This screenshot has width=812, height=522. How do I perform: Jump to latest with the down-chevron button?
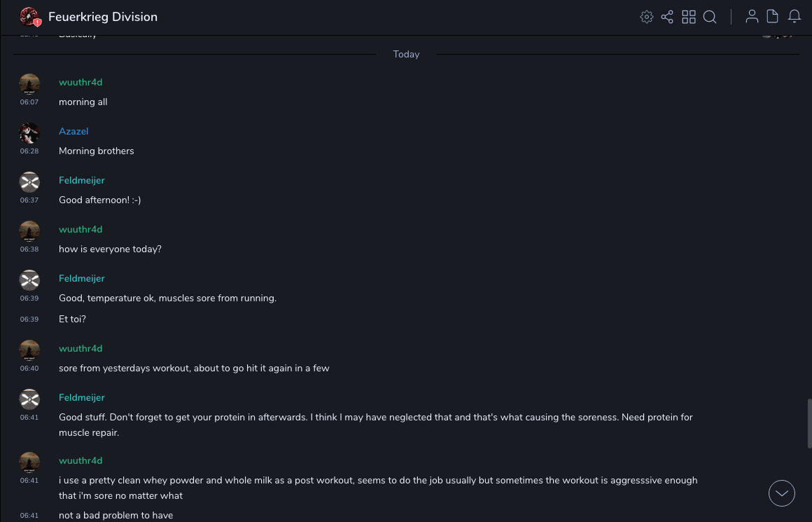click(782, 493)
